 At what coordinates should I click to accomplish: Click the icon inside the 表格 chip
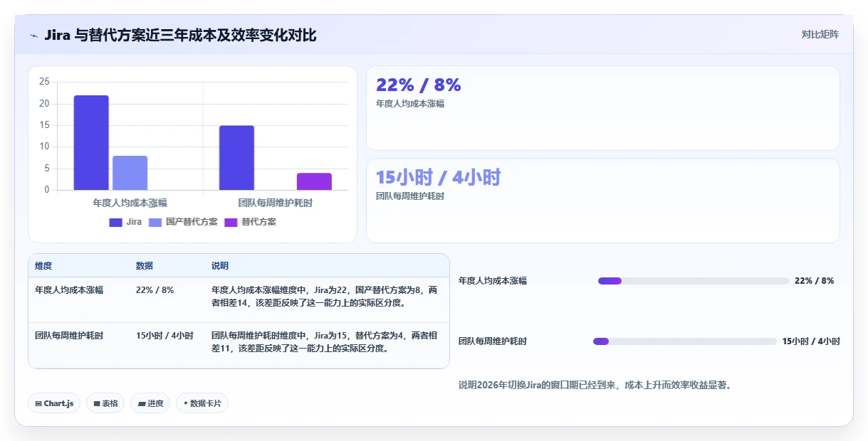97,403
